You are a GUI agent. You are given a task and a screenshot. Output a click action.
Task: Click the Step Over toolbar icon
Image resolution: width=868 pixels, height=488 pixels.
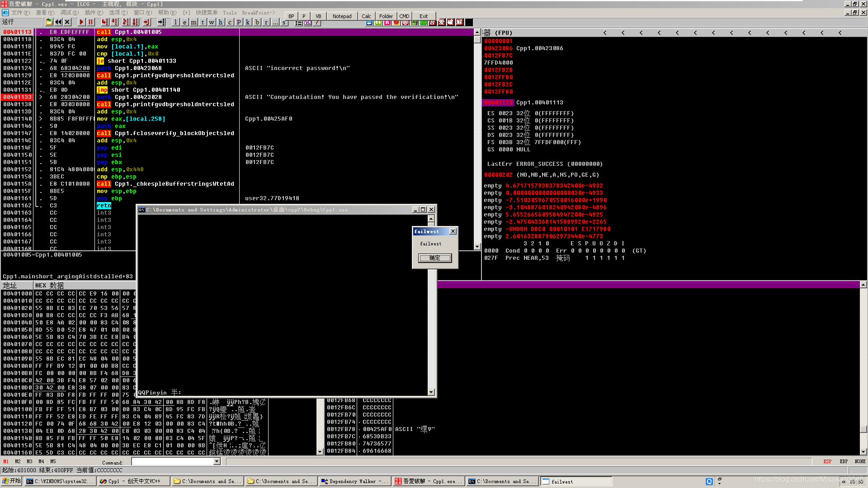(x=114, y=22)
